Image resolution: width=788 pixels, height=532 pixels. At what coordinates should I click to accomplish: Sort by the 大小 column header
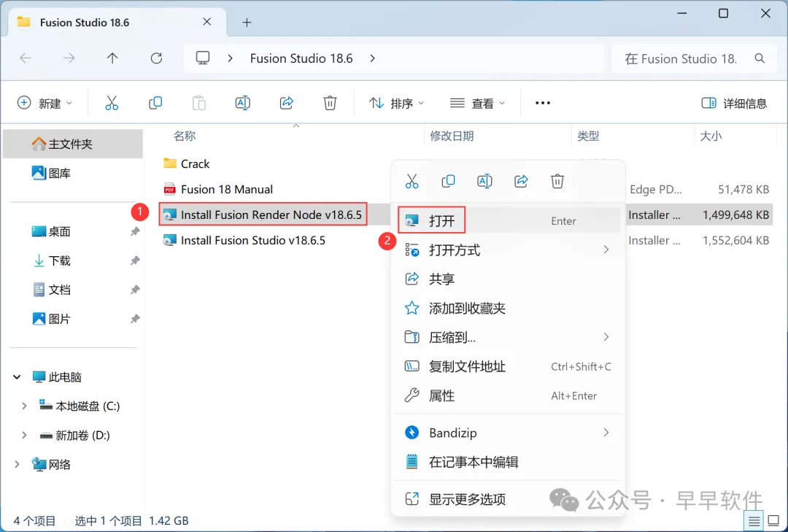click(x=711, y=136)
